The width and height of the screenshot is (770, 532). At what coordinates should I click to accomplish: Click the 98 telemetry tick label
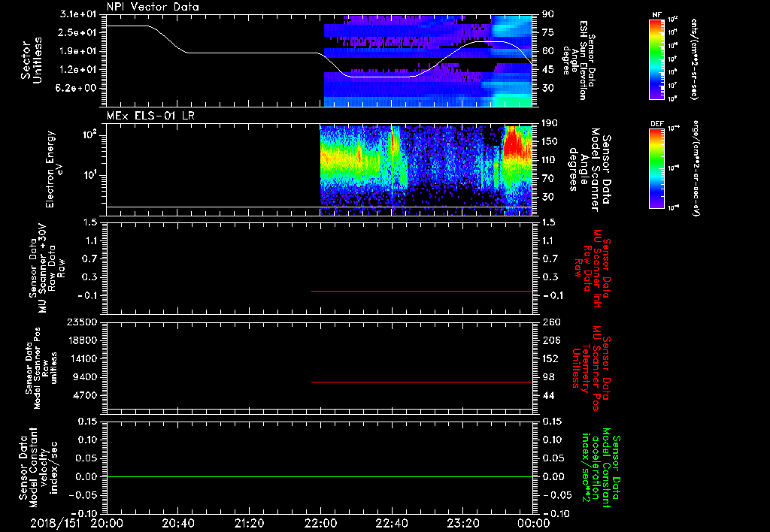pos(547,377)
